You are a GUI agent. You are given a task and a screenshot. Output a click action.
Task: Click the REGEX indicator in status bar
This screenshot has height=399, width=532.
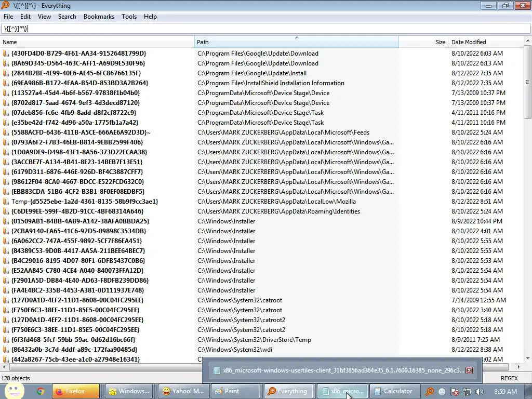tap(509, 378)
